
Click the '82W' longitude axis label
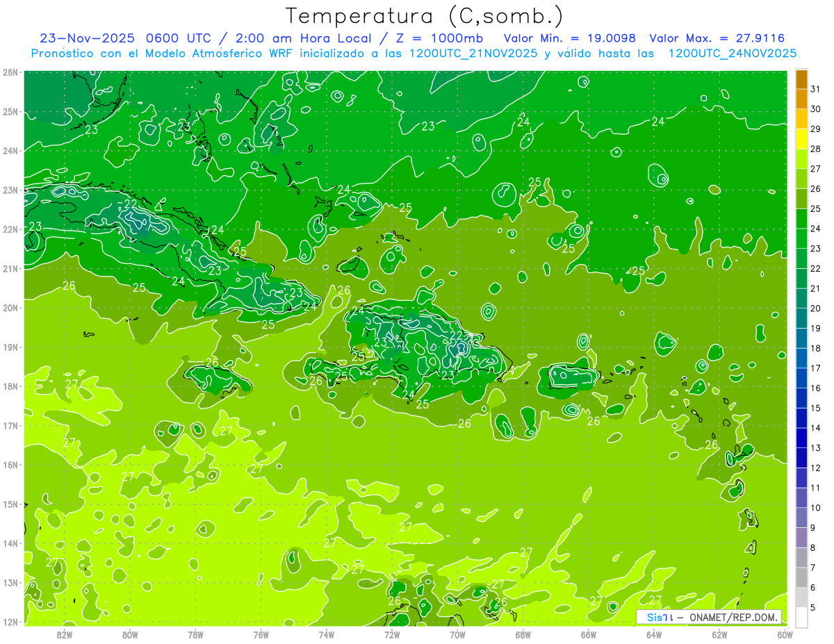(x=64, y=634)
